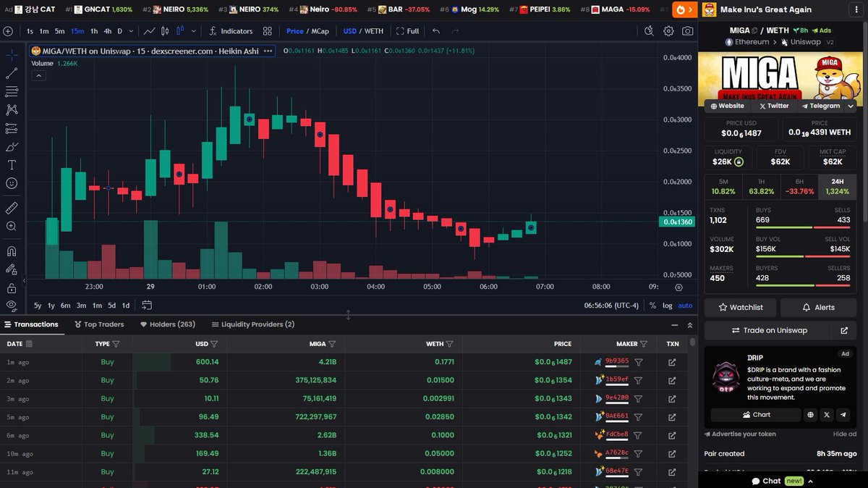
Task: Open the text annotation tool
Action: 12,164
